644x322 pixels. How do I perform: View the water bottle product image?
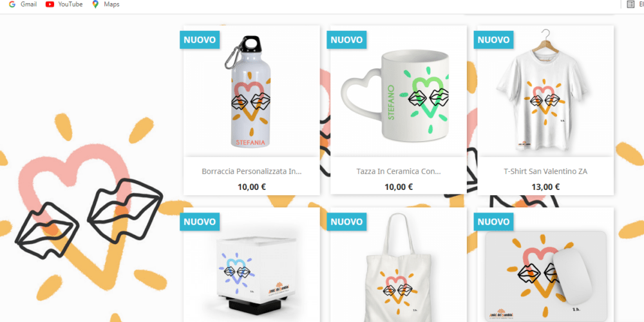[x=252, y=91]
